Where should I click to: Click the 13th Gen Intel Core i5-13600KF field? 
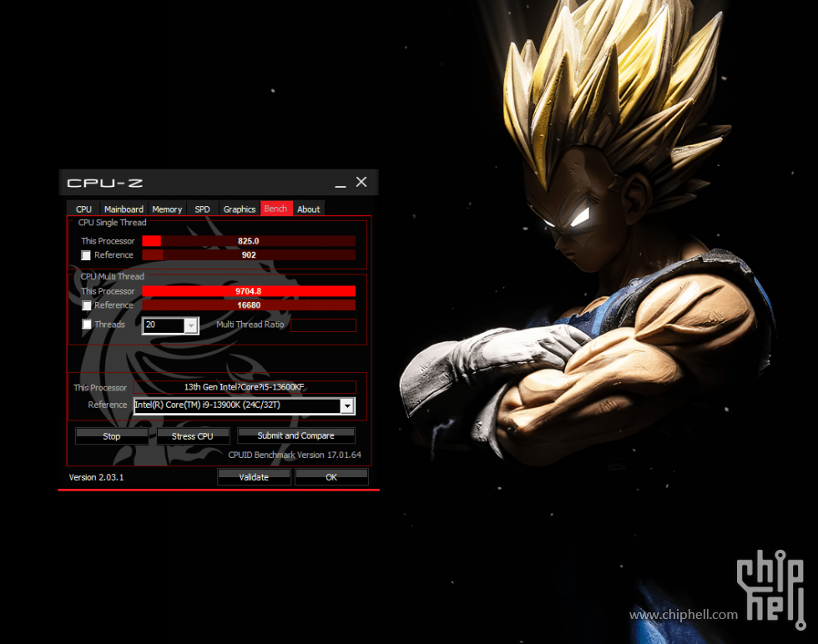point(244,387)
